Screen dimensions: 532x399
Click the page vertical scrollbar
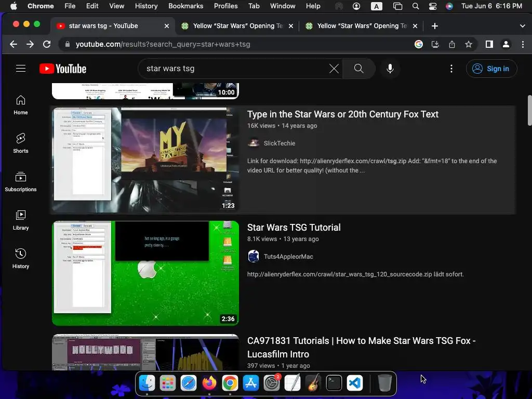click(529, 110)
